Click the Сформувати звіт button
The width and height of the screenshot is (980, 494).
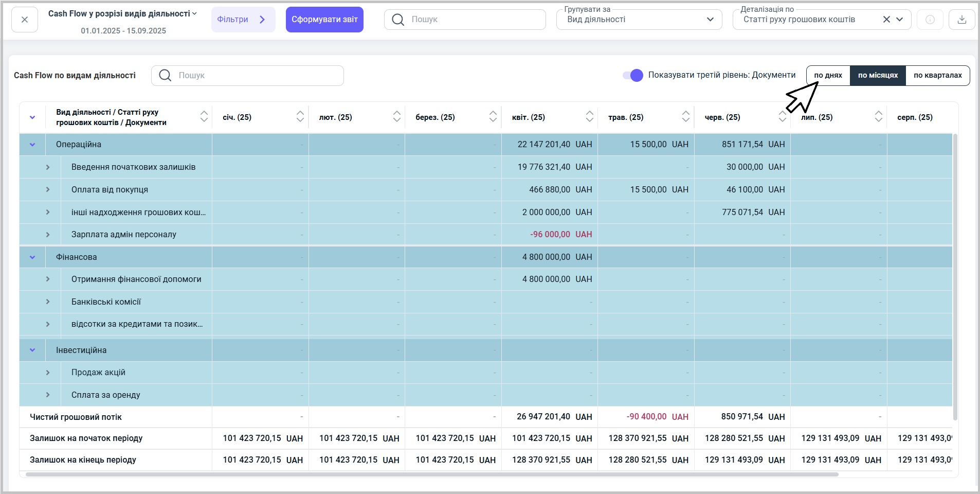[324, 20]
